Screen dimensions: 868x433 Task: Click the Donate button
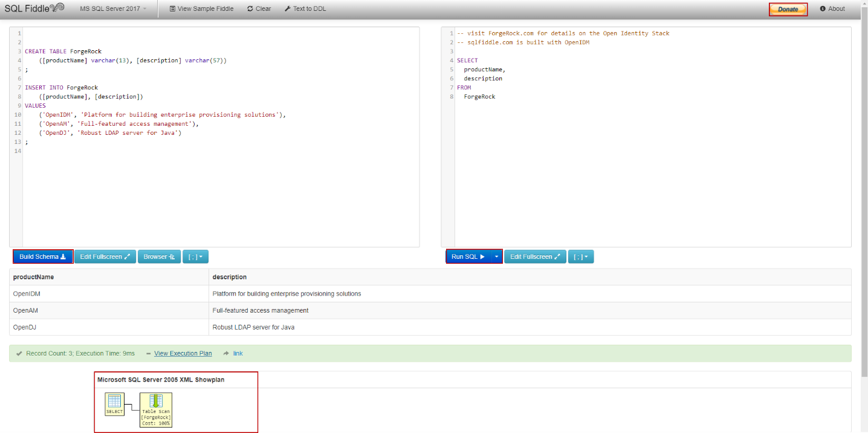coord(788,9)
